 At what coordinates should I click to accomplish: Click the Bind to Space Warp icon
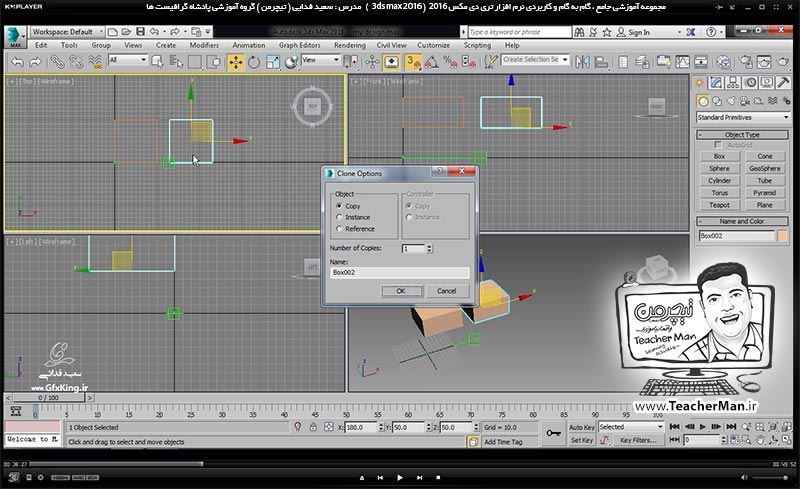coord(95,62)
